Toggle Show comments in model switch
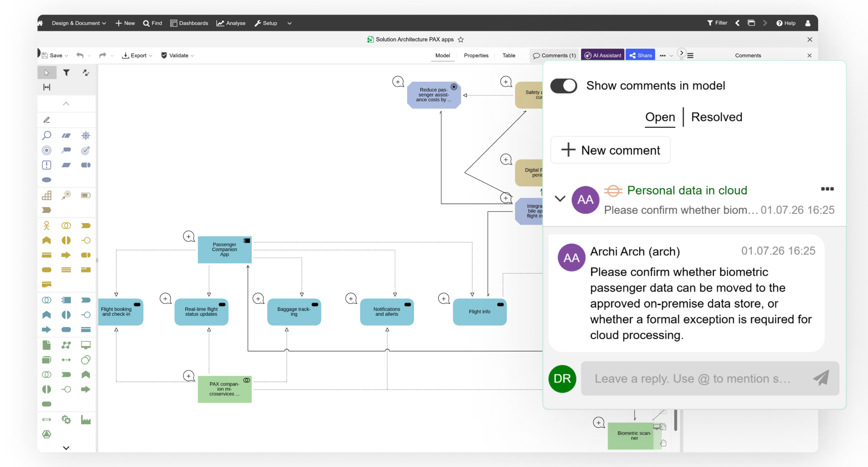 pyautogui.click(x=564, y=86)
